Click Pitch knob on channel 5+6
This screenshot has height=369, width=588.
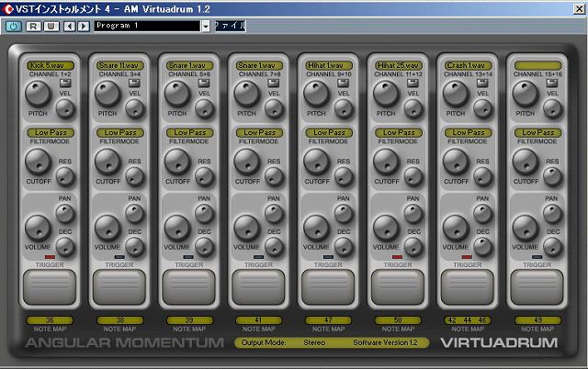tap(177, 94)
